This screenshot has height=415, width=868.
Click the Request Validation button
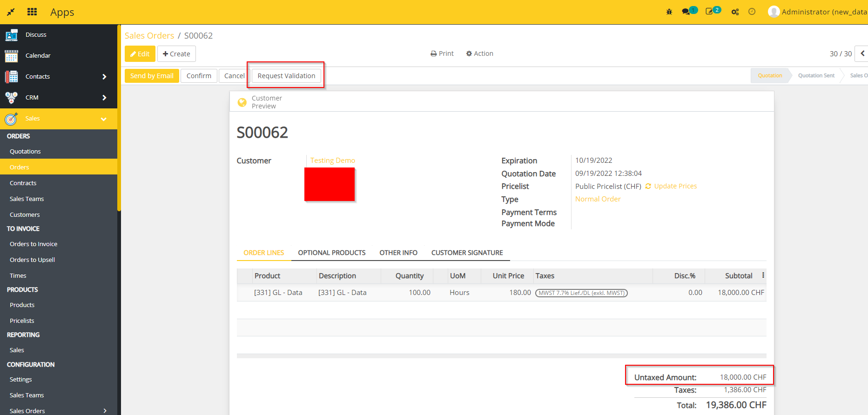[x=286, y=76]
